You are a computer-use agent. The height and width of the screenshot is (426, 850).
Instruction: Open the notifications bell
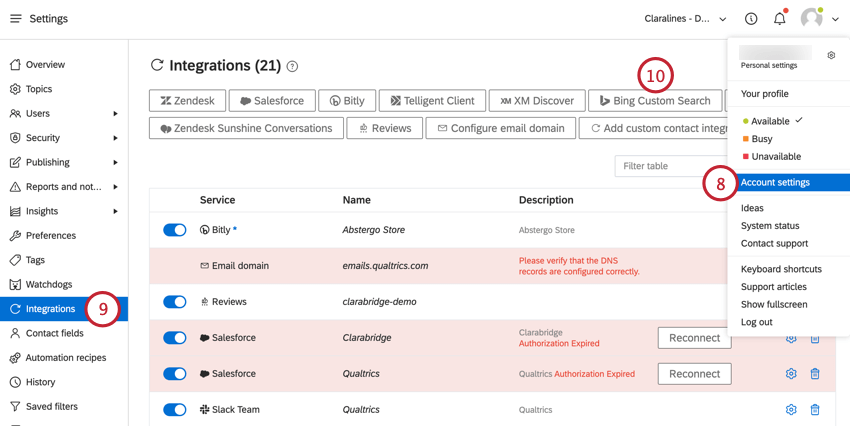[x=780, y=19]
